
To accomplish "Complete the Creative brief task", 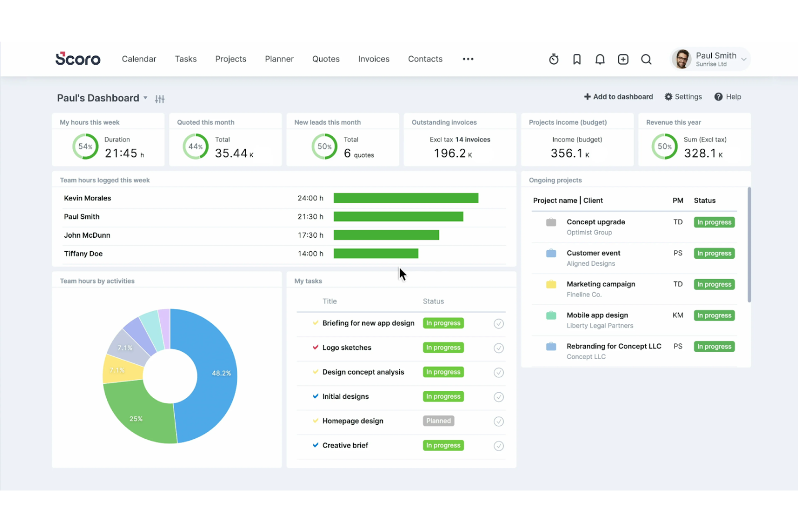I will tap(498, 445).
